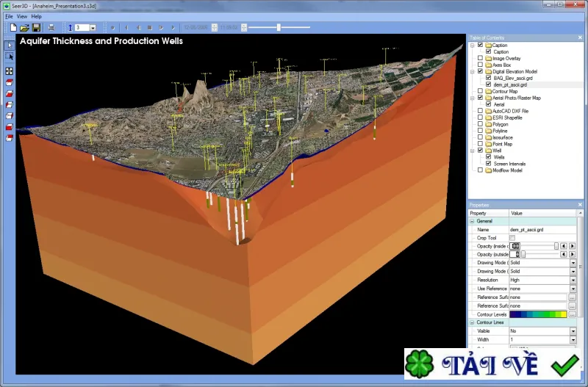Collapse the Caption tree node
This screenshot has width=588, height=387.
(473, 46)
